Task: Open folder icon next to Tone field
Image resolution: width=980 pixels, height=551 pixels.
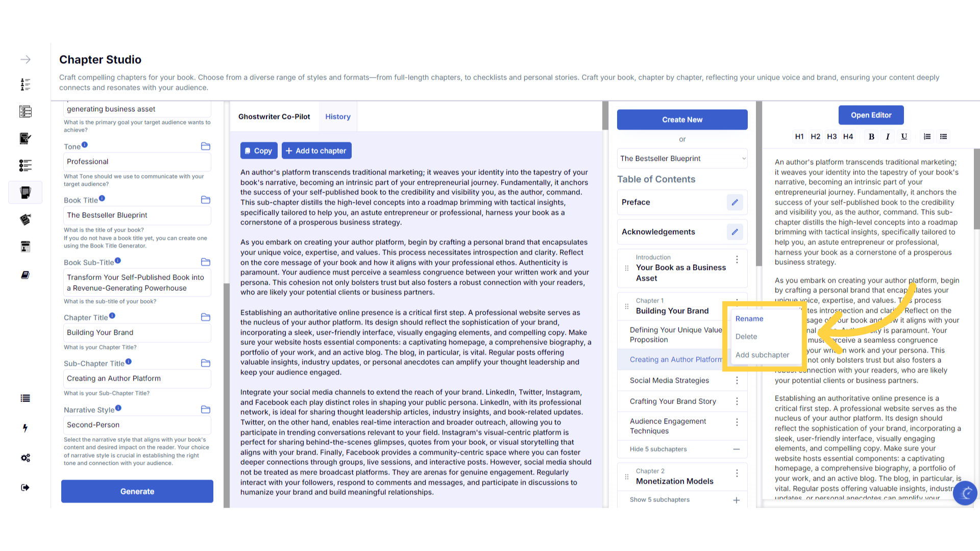Action: [206, 146]
